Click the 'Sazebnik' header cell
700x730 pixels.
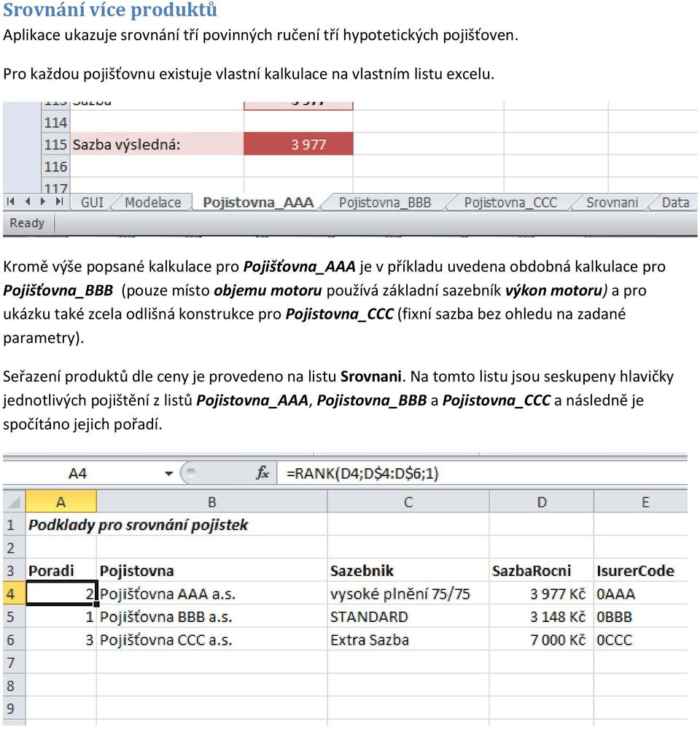coord(408,571)
